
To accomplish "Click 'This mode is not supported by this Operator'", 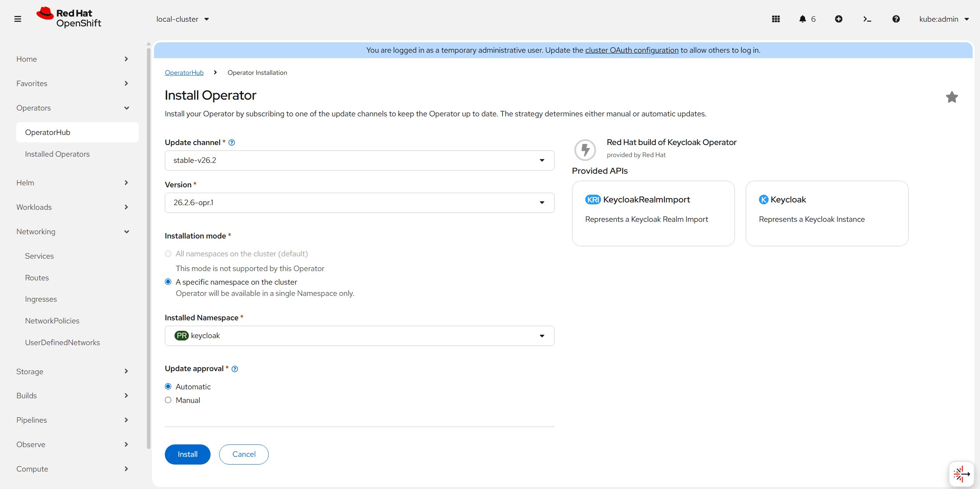I will coord(250,268).
